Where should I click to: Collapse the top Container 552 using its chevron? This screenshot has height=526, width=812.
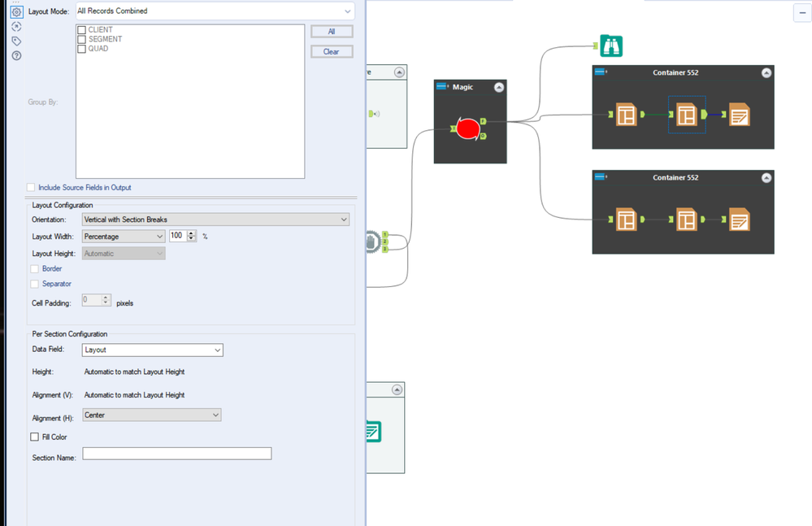tap(765, 72)
